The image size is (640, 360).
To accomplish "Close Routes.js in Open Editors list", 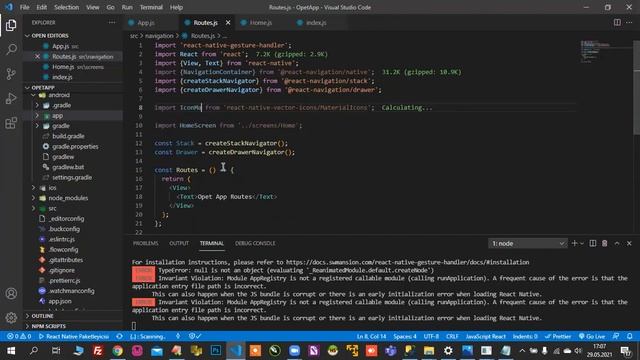I will click(x=37, y=56).
